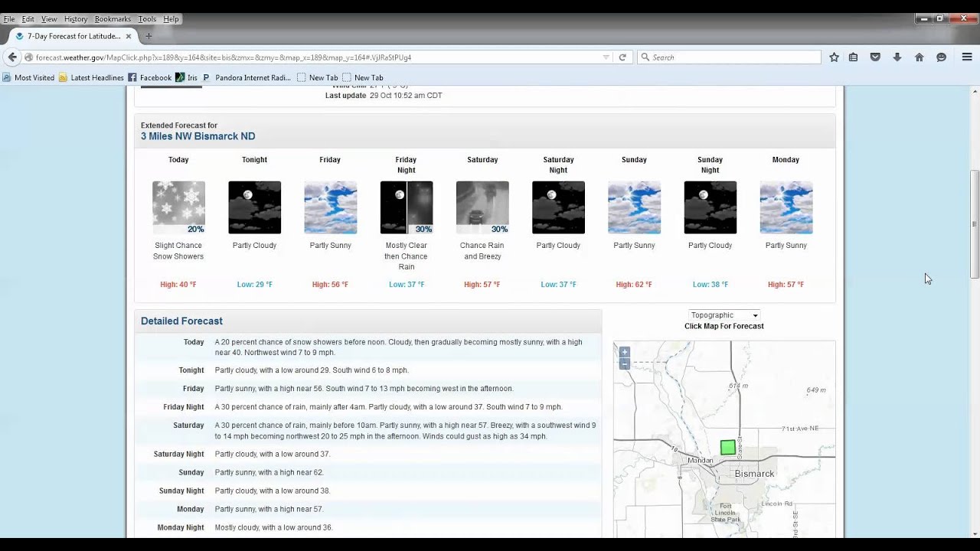The height and width of the screenshot is (551, 980).
Task: Open Facebook bookmark in bookmarks toolbar
Action: pyautogui.click(x=150, y=77)
